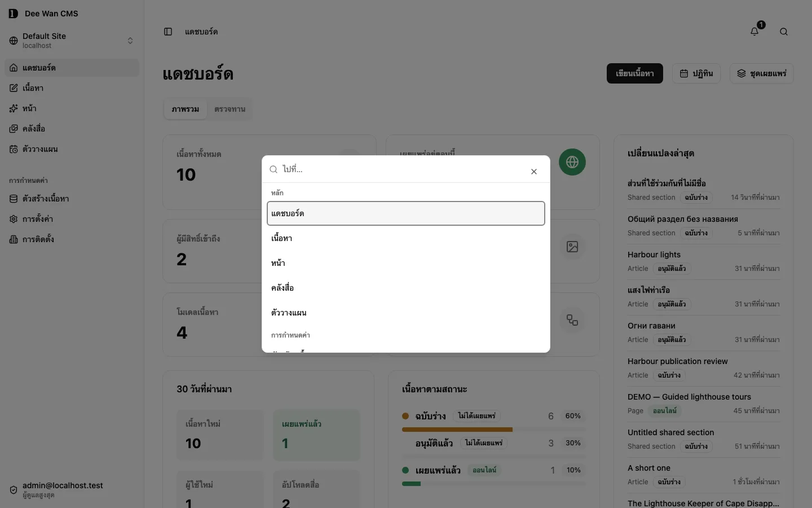812x508 pixels.
Task: Open the Harbour publication review item
Action: click(704, 368)
